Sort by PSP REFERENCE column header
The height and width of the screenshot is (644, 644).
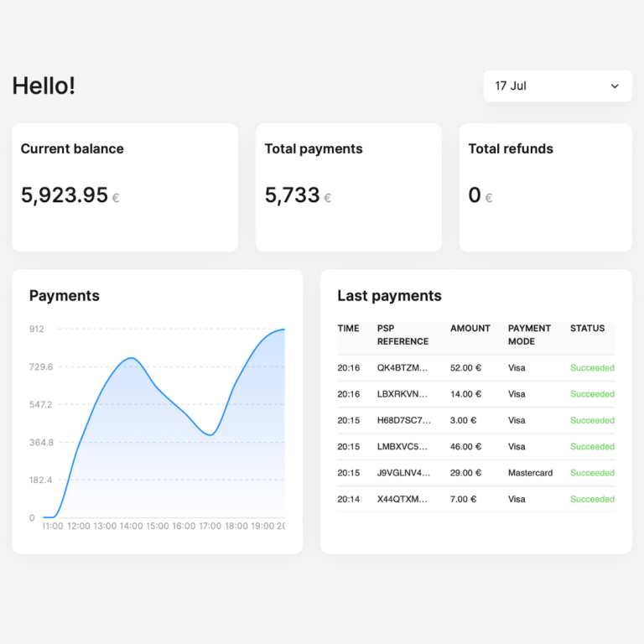(x=402, y=335)
